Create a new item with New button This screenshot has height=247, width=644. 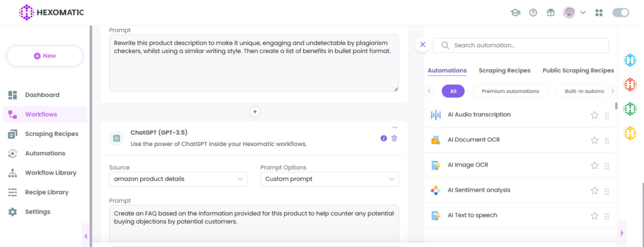(45, 56)
